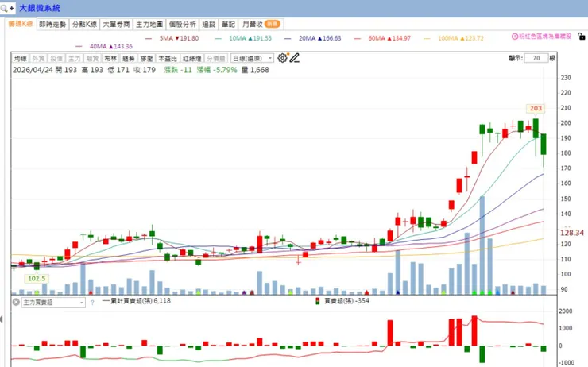588x367 pixels.
Task: Click the 2026/04/24 date readout
Action: (x=33, y=70)
